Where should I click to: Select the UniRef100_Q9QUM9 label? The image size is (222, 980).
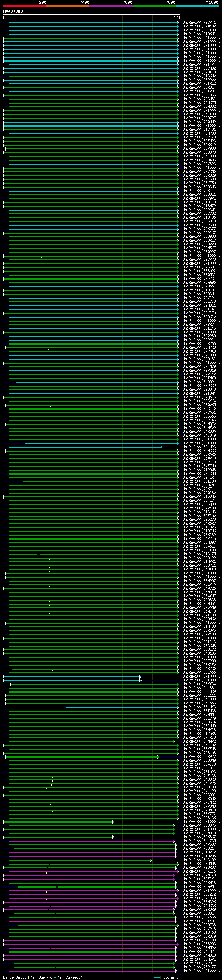coord(199,122)
